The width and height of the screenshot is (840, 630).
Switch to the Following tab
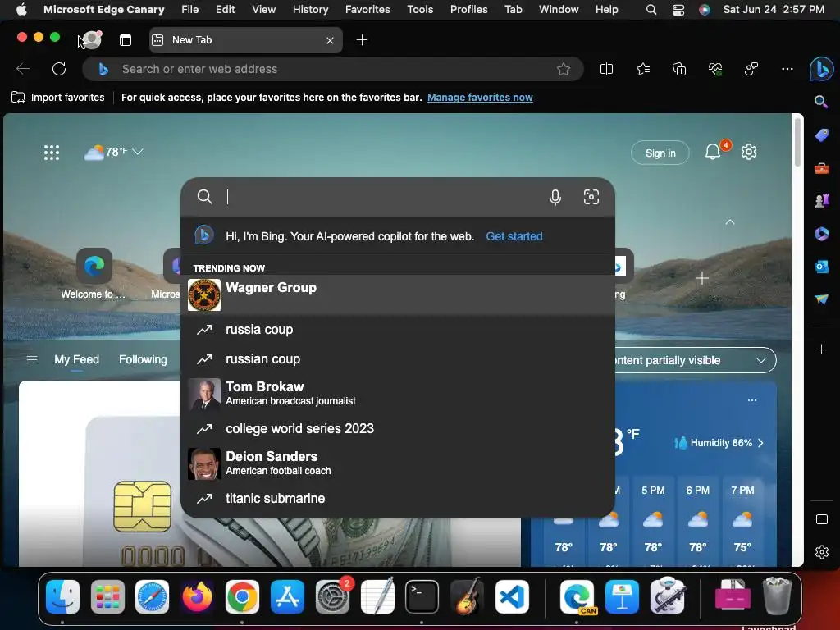coord(143,359)
